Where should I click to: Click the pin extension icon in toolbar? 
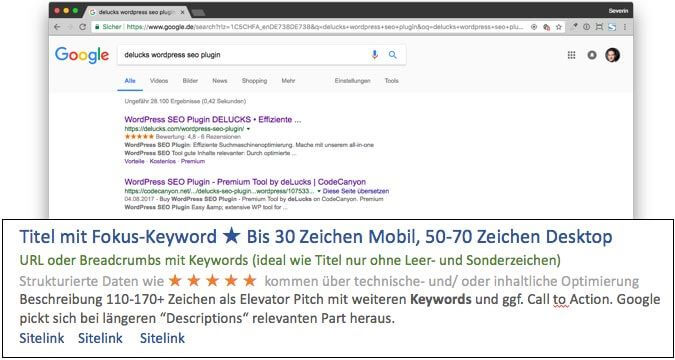click(x=574, y=27)
